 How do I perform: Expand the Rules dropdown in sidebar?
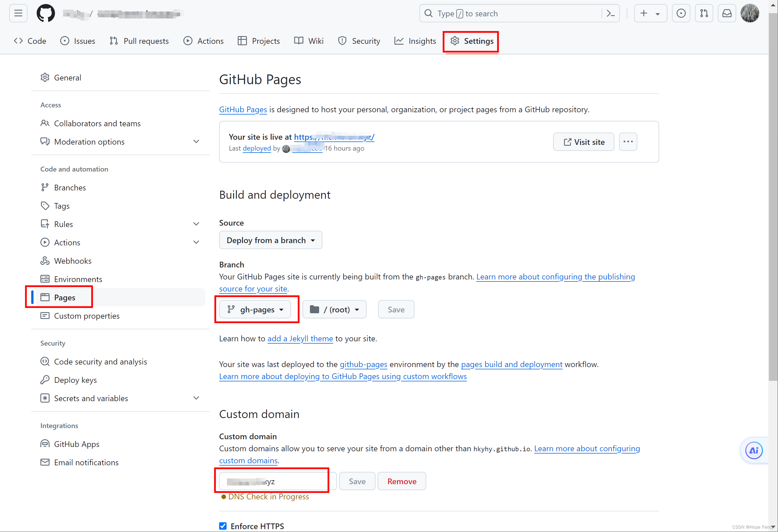[196, 224]
